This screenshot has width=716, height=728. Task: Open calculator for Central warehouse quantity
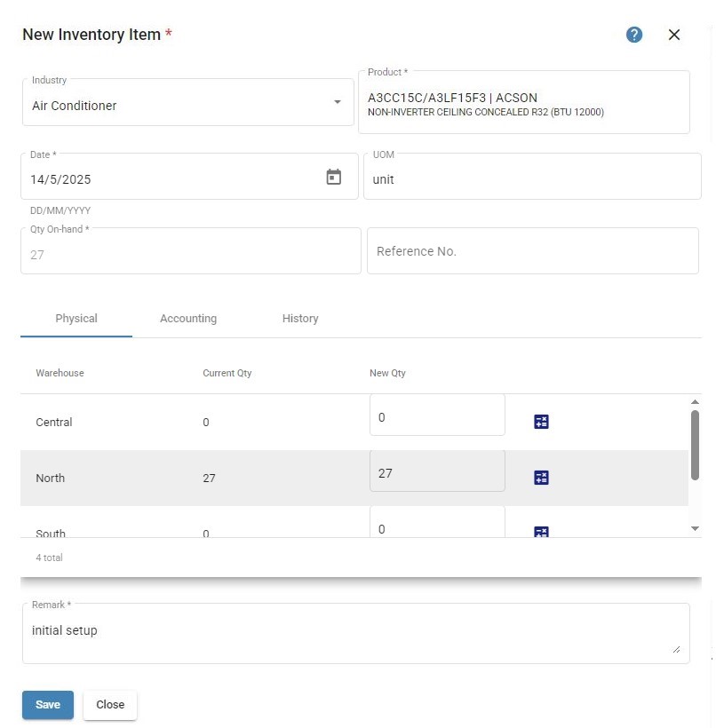(x=541, y=422)
